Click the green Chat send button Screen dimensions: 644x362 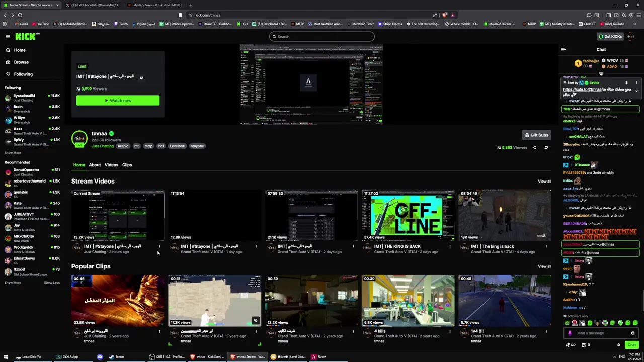(632, 345)
